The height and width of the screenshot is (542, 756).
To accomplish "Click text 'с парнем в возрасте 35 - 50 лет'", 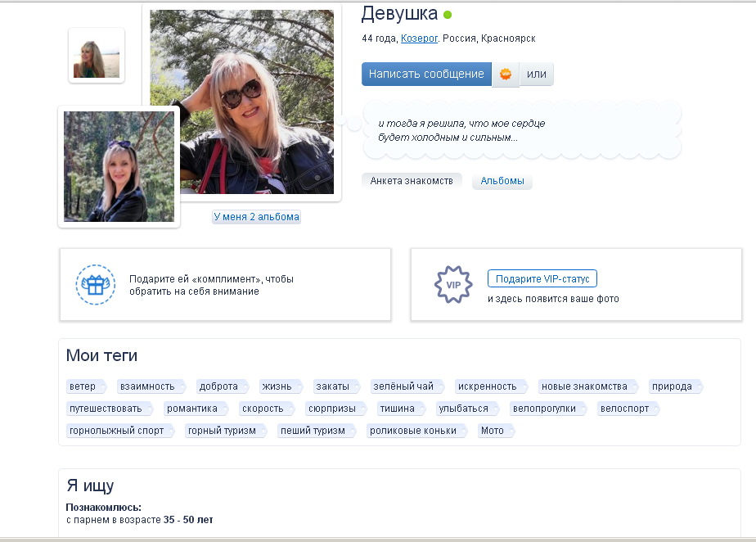I will (139, 520).
